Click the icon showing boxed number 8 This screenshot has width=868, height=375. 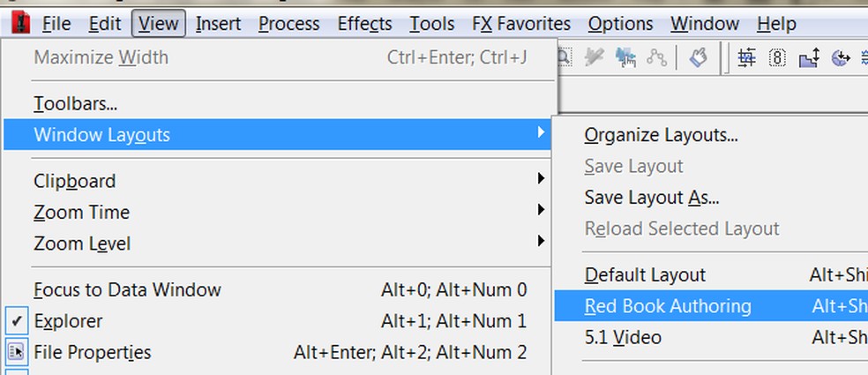(777, 58)
